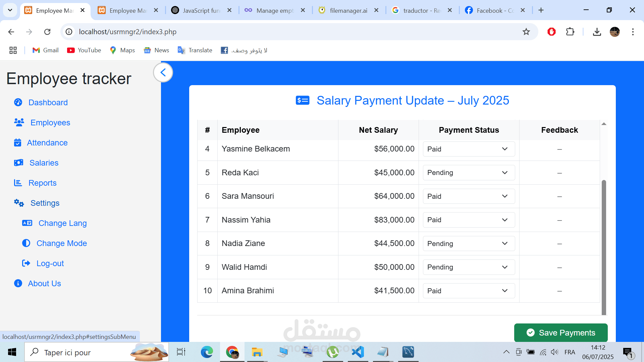Collapse sidebar with the chevron circle button
Screen dimensions: 644x362
163,72
